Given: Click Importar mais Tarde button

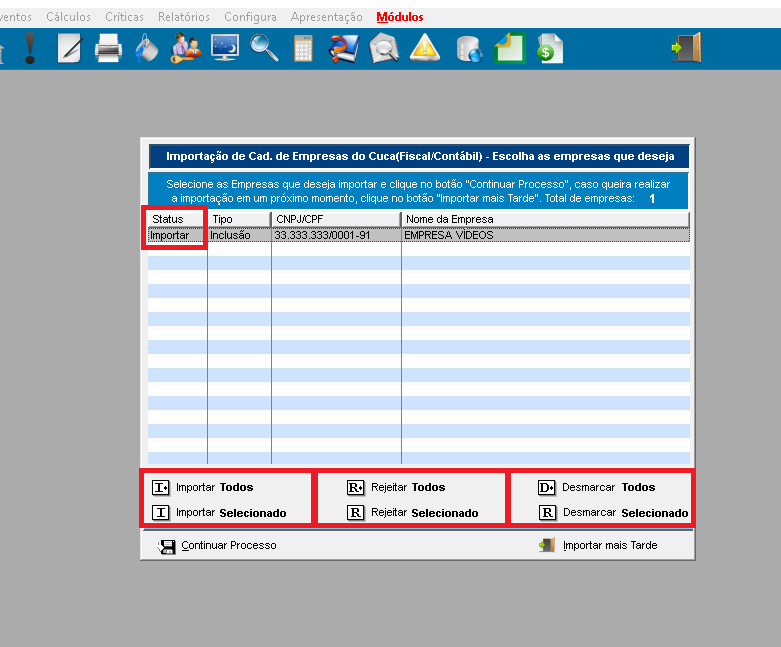Looking at the screenshot, I should point(598,545).
